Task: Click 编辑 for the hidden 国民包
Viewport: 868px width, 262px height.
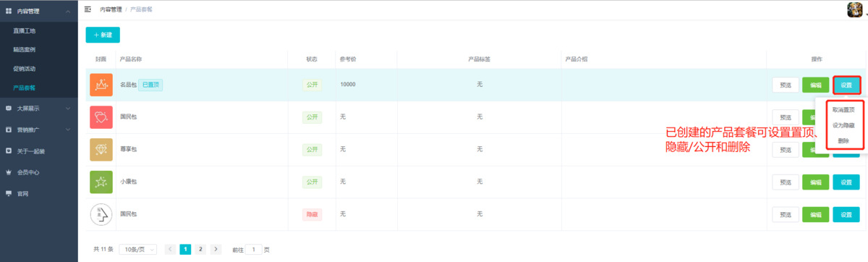Action: pos(816,215)
